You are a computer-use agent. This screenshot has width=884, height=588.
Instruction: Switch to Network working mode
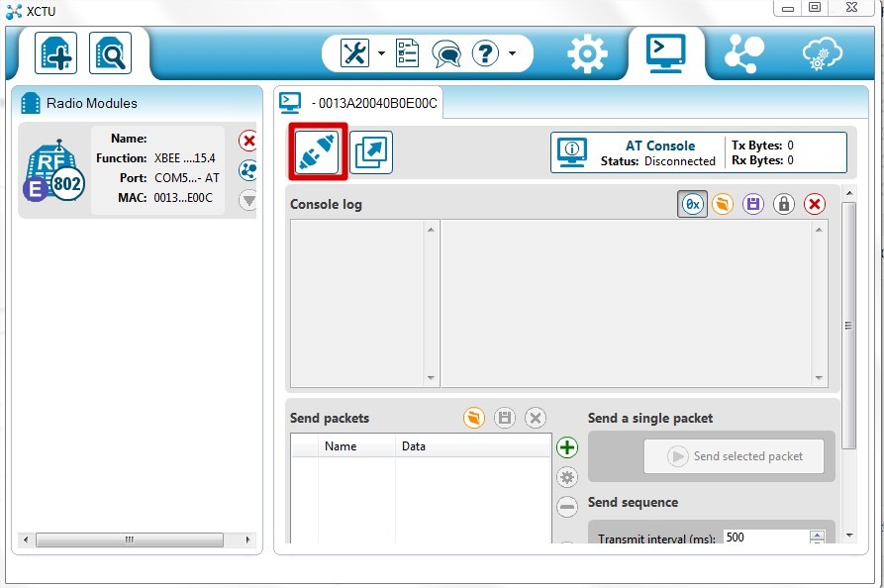(x=744, y=53)
